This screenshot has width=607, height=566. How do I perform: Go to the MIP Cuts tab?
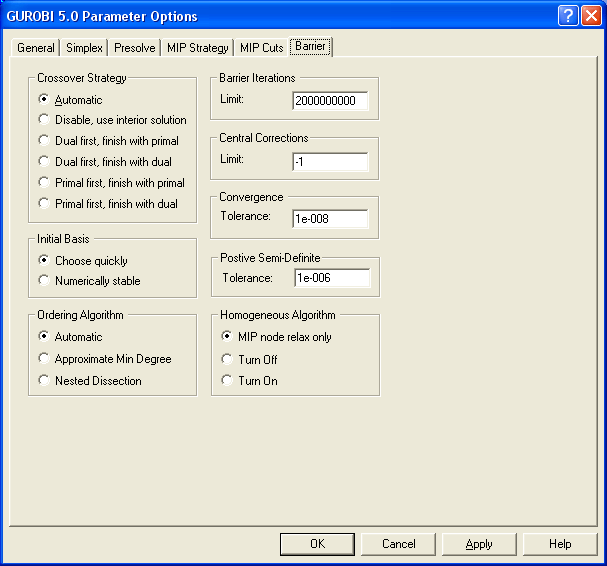(x=261, y=48)
